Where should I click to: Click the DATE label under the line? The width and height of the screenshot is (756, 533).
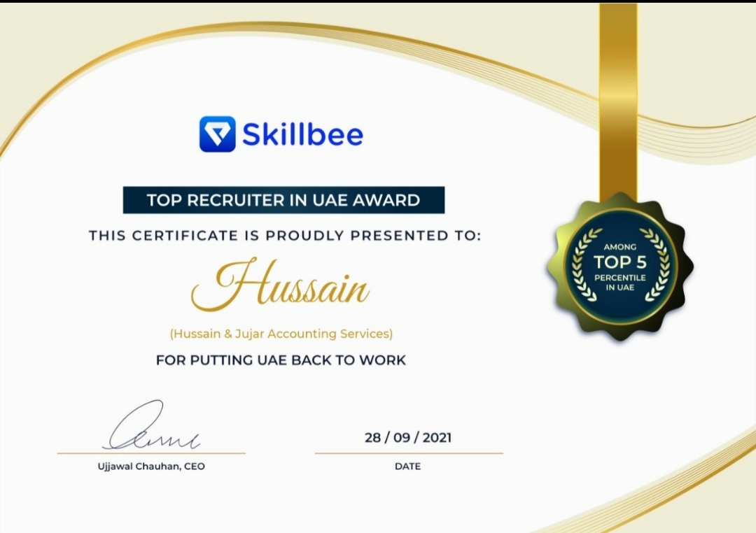pyautogui.click(x=407, y=466)
